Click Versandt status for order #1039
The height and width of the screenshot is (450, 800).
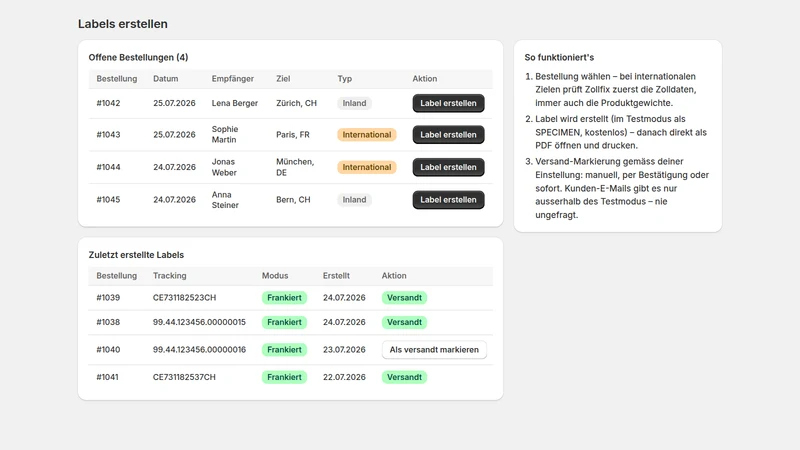click(404, 298)
